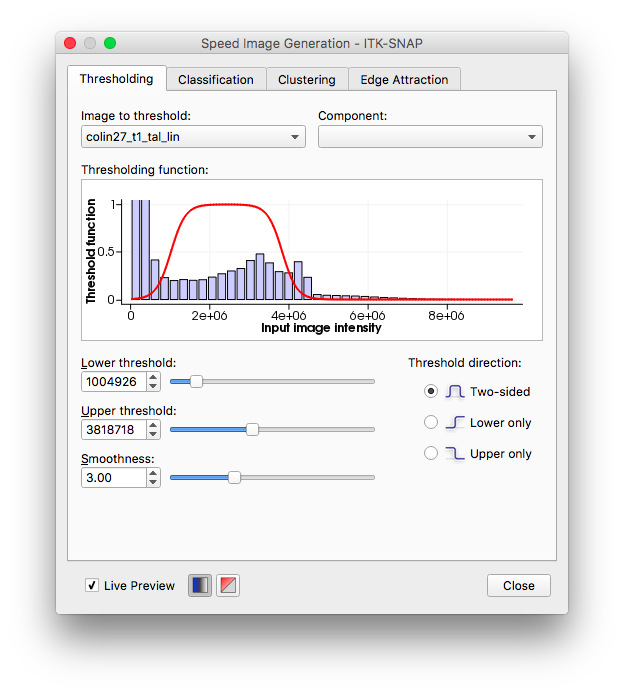The width and height of the screenshot is (624, 694).
Task: Click the Close button
Action: 519,586
